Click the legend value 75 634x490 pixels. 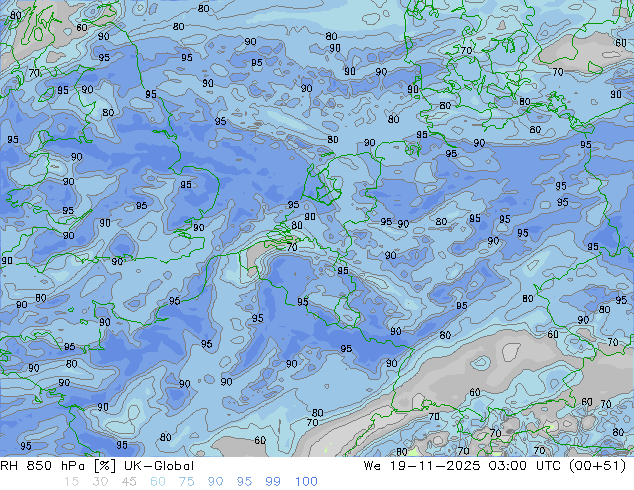(186, 482)
